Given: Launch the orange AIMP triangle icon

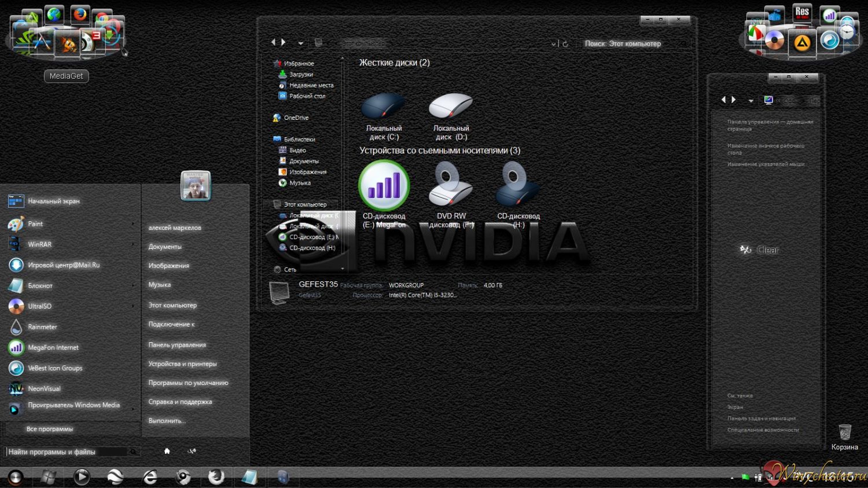Looking at the screenshot, I should pos(802,42).
